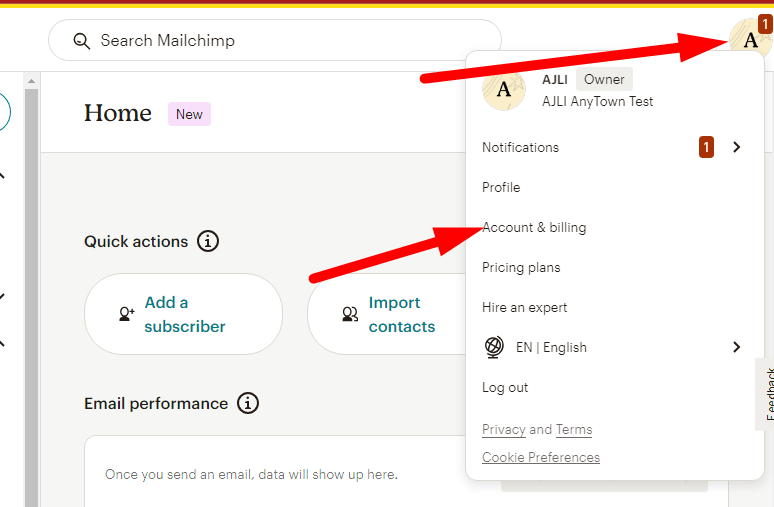Viewport: 774px width, 507px height.
Task: Focus the Search Mailchimp field
Action: tap(275, 40)
